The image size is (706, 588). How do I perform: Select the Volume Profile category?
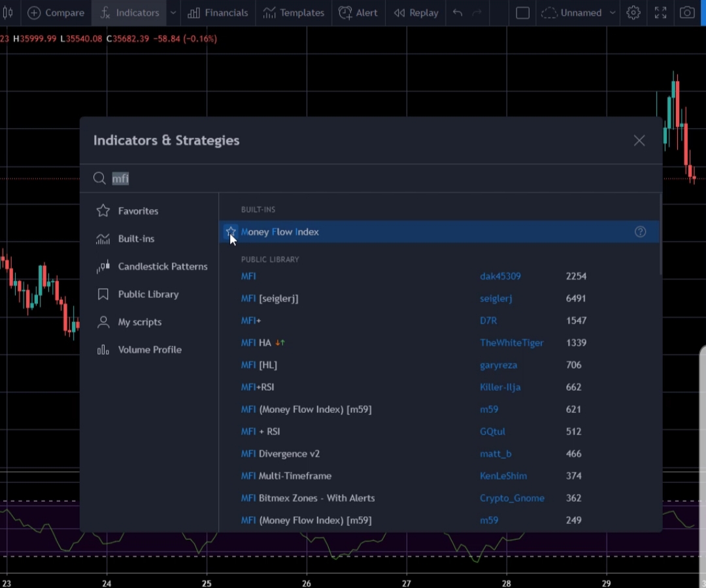(139, 350)
